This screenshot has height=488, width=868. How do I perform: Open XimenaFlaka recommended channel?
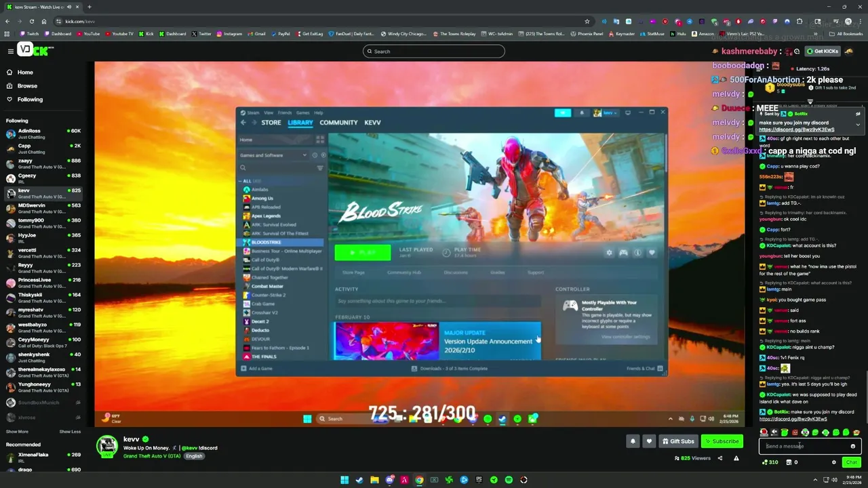(x=43, y=457)
